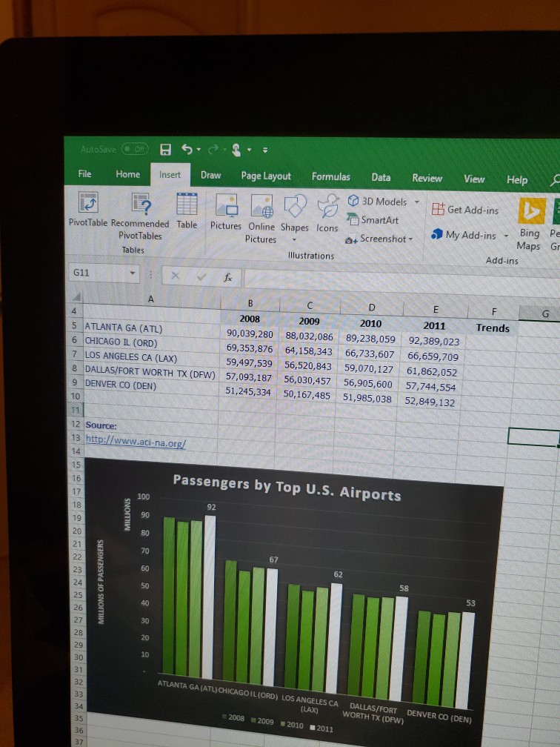This screenshot has width=560, height=747.
Task: Open the File tab
Action: pyautogui.click(x=84, y=174)
